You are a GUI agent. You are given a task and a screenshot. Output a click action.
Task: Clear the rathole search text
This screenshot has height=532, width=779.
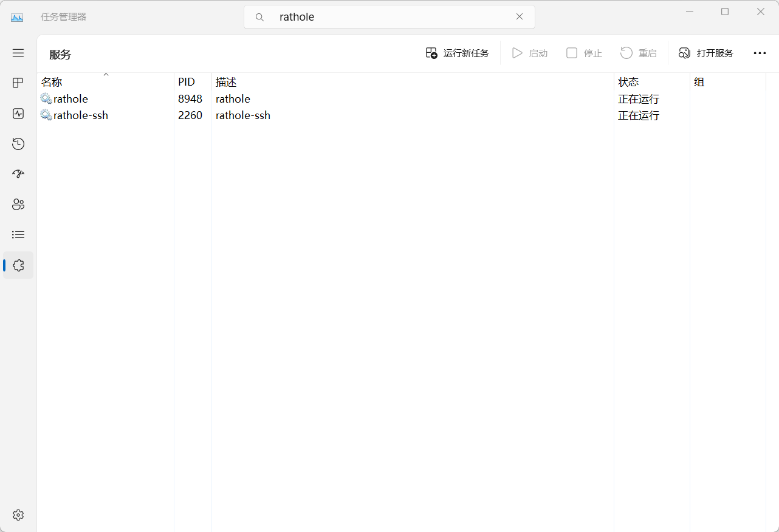[x=520, y=17]
